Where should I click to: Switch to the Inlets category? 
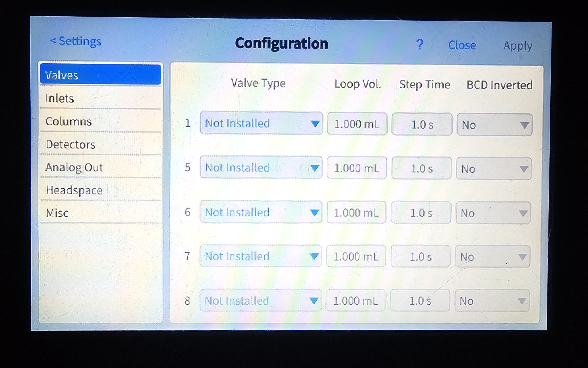click(100, 98)
